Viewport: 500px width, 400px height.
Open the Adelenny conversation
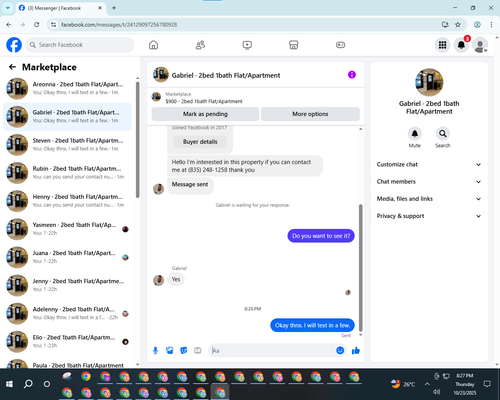pos(67,313)
